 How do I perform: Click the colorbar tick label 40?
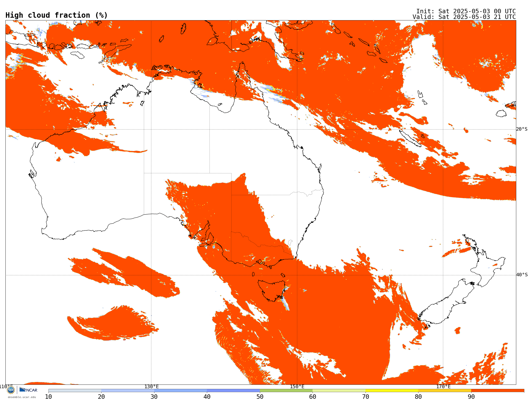(x=207, y=397)
